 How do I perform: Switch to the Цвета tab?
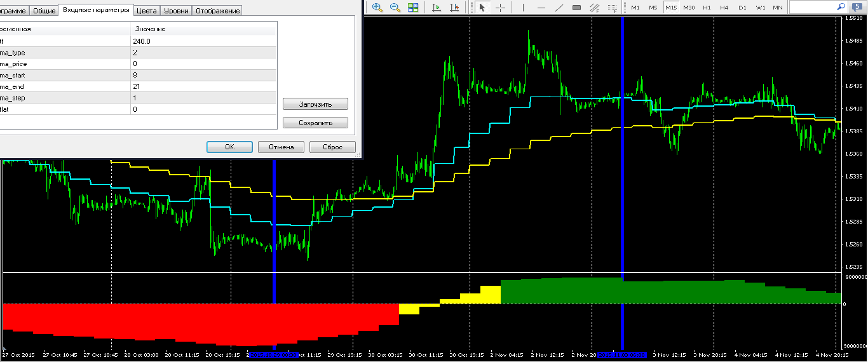click(x=147, y=11)
